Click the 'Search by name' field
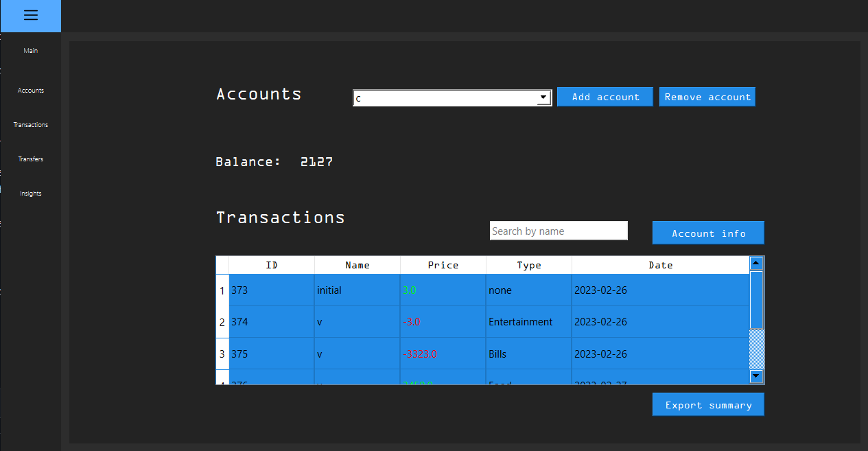Viewport: 868px width, 451px height. (559, 230)
